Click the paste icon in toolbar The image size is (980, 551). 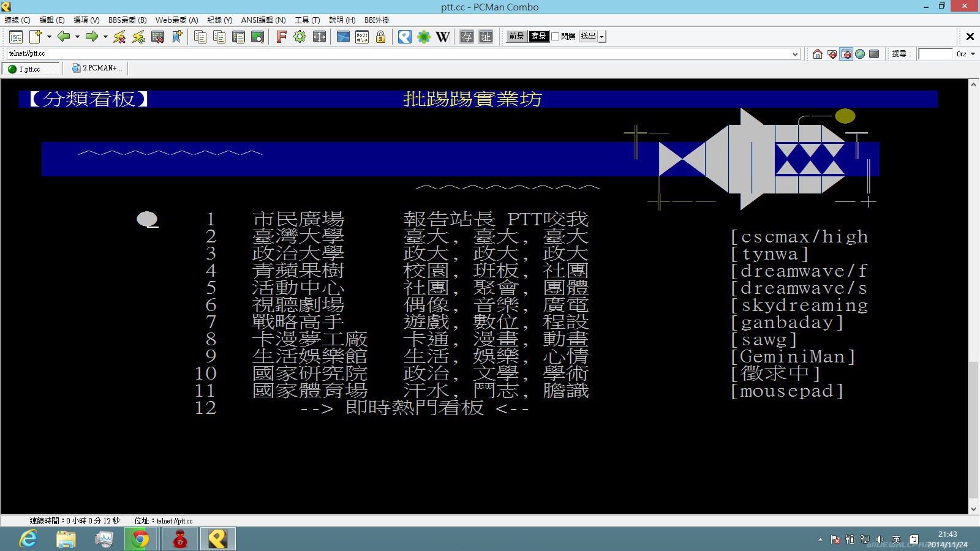(x=219, y=37)
